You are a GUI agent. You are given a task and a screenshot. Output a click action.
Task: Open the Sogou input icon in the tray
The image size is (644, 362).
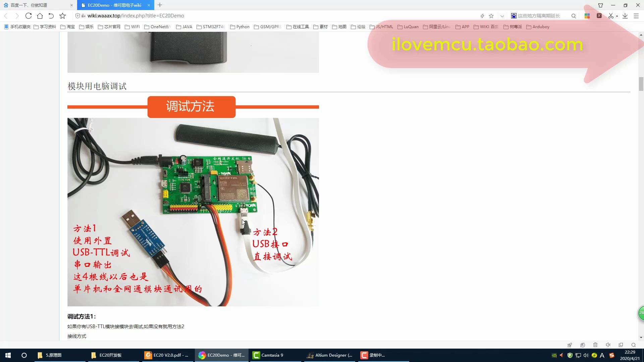[612, 355]
